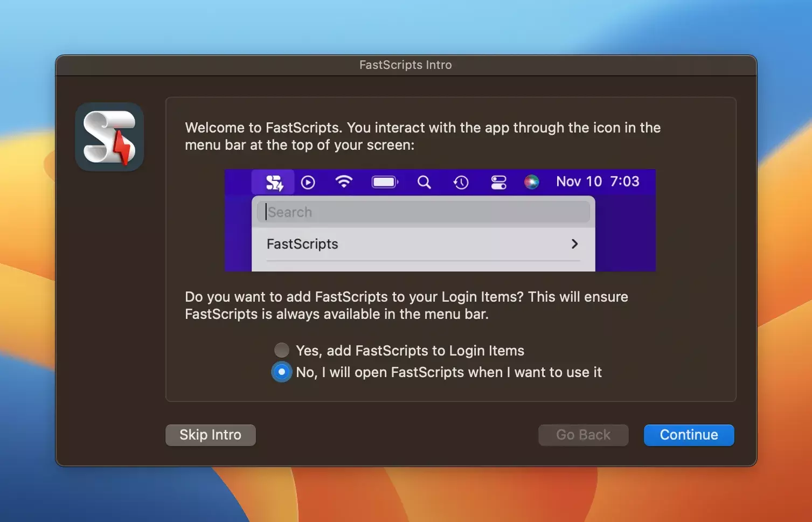Image resolution: width=812 pixels, height=522 pixels.
Task: Click the battery icon in the illustration
Action: point(385,183)
